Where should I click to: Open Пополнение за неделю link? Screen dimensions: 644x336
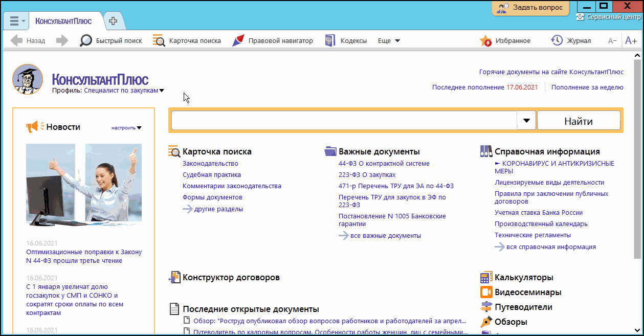coord(587,87)
